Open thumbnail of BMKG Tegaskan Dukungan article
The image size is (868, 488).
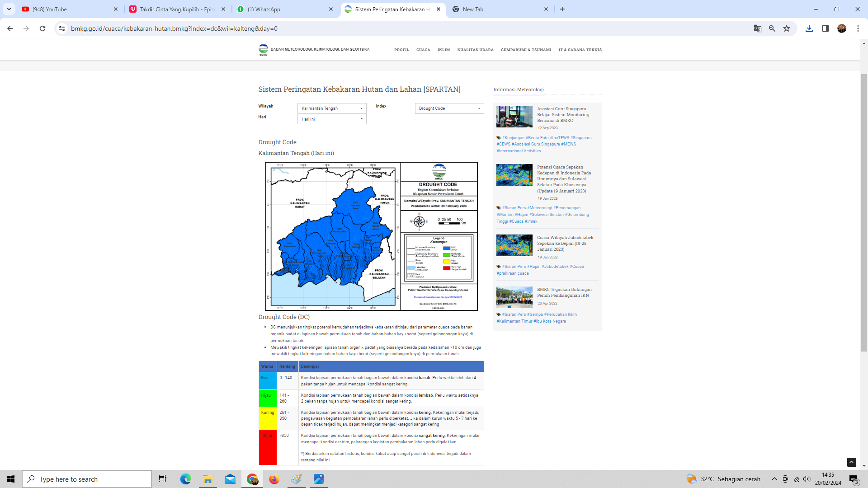click(x=514, y=297)
